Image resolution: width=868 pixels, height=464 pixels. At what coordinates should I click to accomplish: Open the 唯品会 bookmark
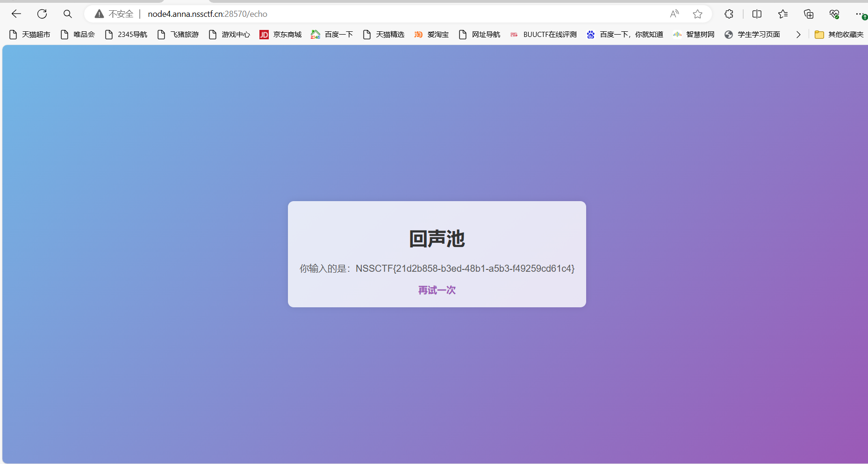(x=78, y=35)
